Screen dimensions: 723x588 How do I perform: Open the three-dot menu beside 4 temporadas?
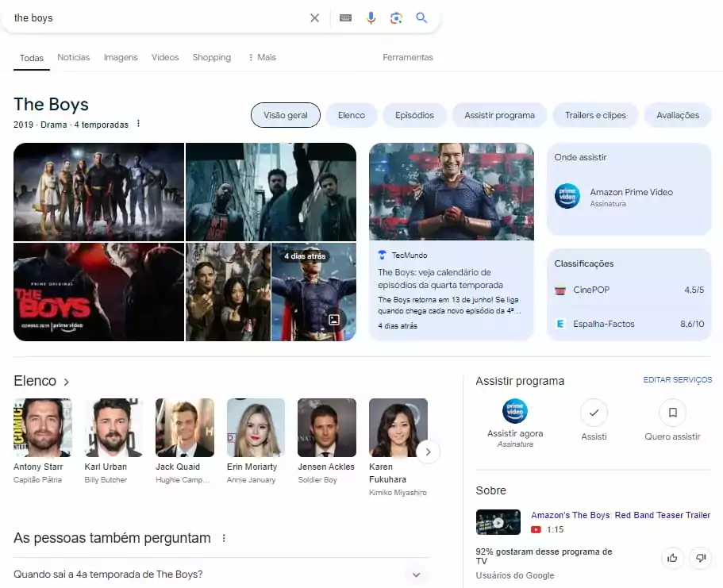[x=138, y=124]
